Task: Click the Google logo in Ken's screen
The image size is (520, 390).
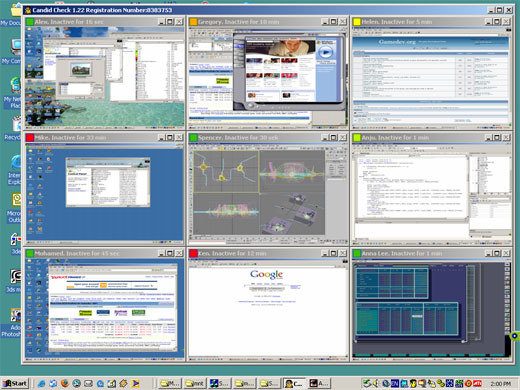Action: (x=267, y=274)
